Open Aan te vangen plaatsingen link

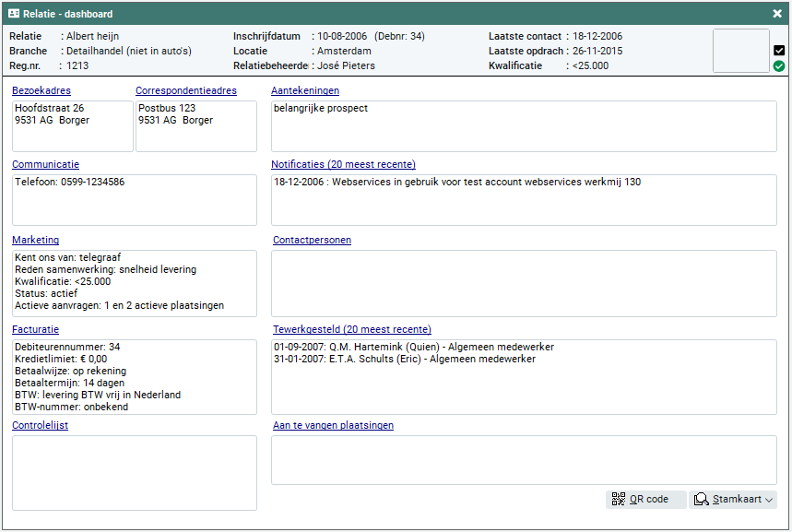pyautogui.click(x=333, y=425)
